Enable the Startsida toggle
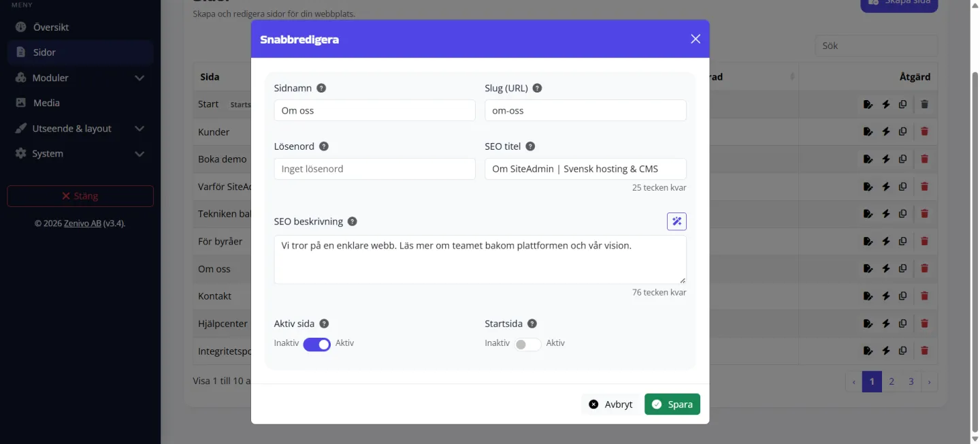 (x=527, y=344)
